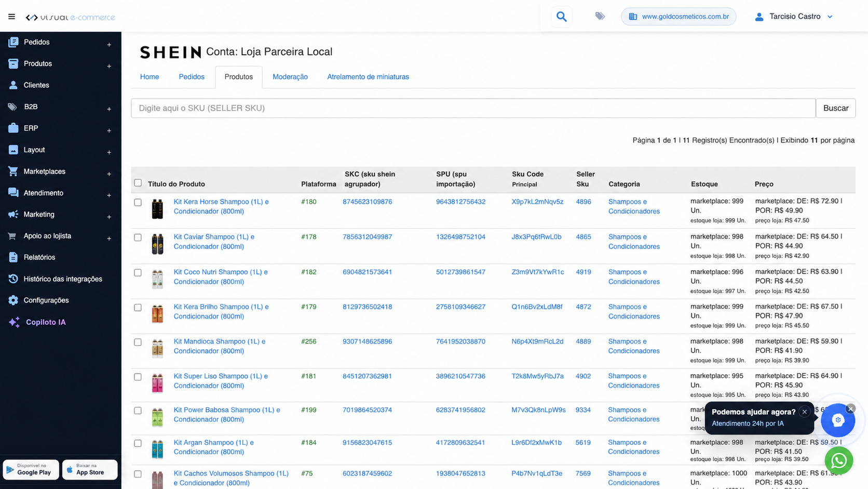
Task: Click the Buscar button
Action: tap(836, 108)
